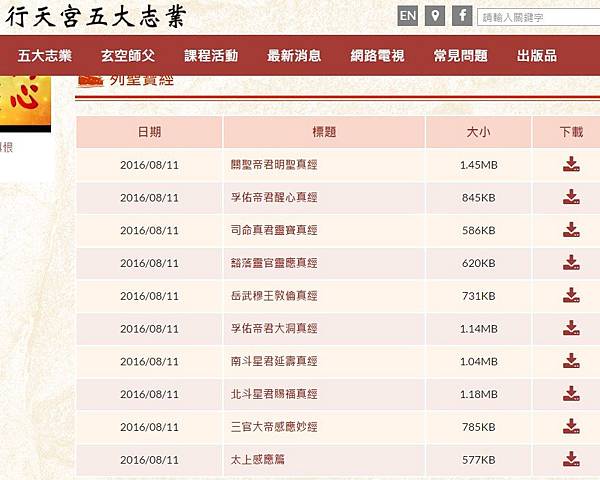
Task: Download 孚佑帝君大洞真經 file
Action: pyautogui.click(x=571, y=328)
